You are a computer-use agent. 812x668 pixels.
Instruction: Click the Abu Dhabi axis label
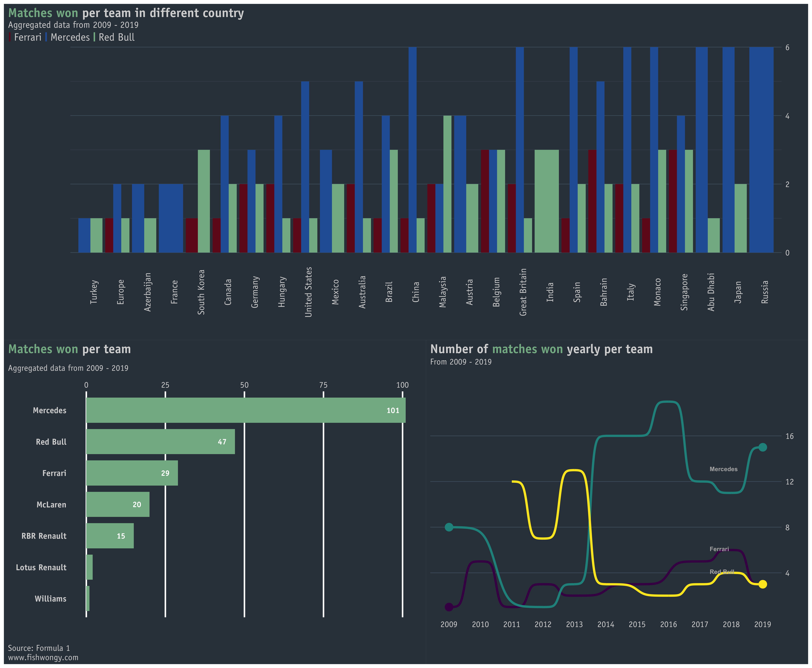coord(711,292)
